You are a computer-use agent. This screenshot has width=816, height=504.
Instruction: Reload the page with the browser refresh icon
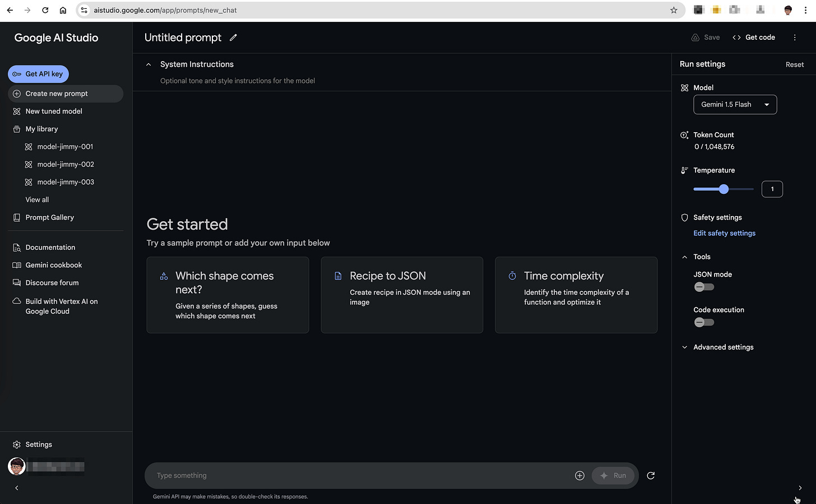point(45,10)
